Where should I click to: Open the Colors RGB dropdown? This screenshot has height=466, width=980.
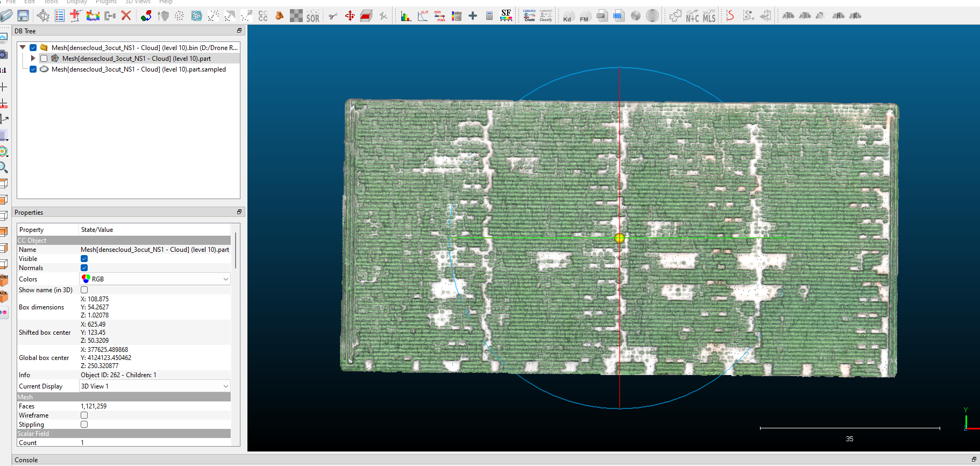point(155,279)
